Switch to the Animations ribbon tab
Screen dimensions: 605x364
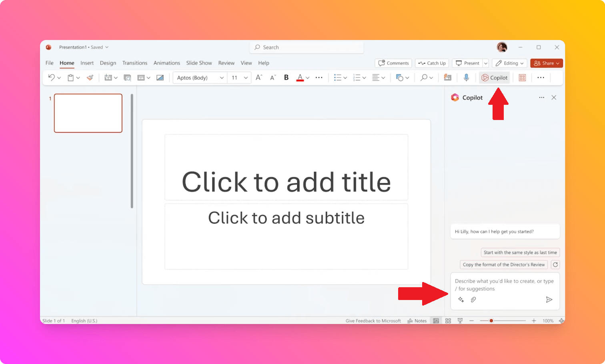(x=167, y=63)
